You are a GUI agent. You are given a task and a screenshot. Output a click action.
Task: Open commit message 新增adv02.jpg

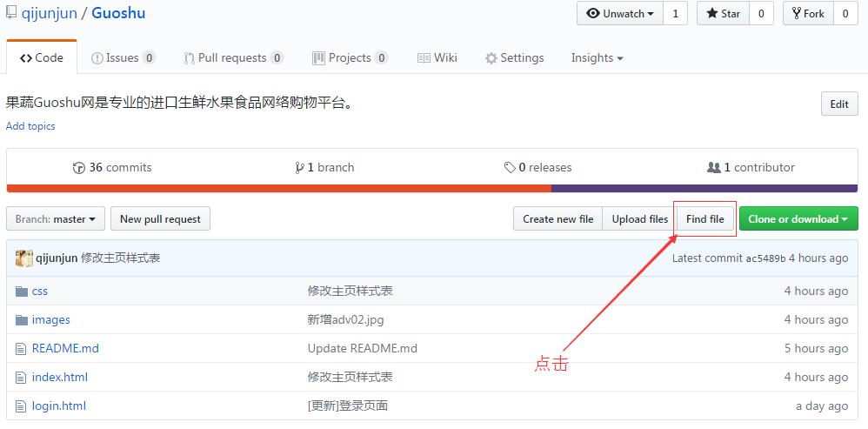click(x=346, y=320)
